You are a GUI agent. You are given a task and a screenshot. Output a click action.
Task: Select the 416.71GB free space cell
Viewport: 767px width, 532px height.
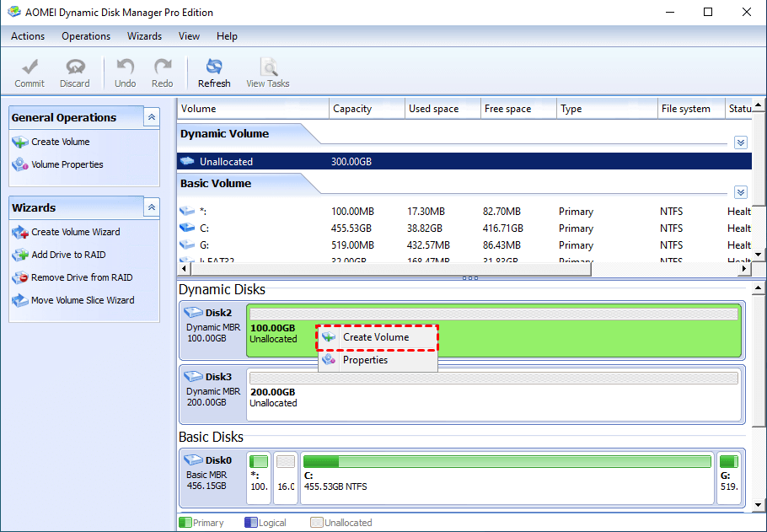[503, 228]
